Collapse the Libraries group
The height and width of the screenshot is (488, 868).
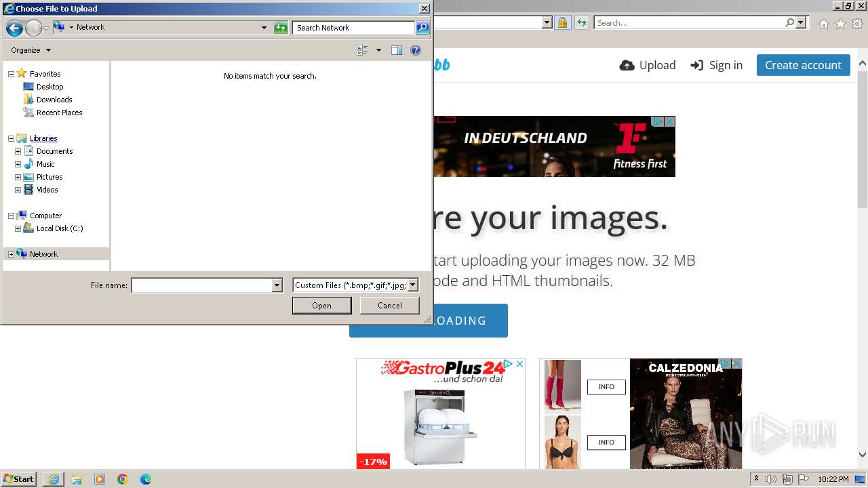pos(11,138)
